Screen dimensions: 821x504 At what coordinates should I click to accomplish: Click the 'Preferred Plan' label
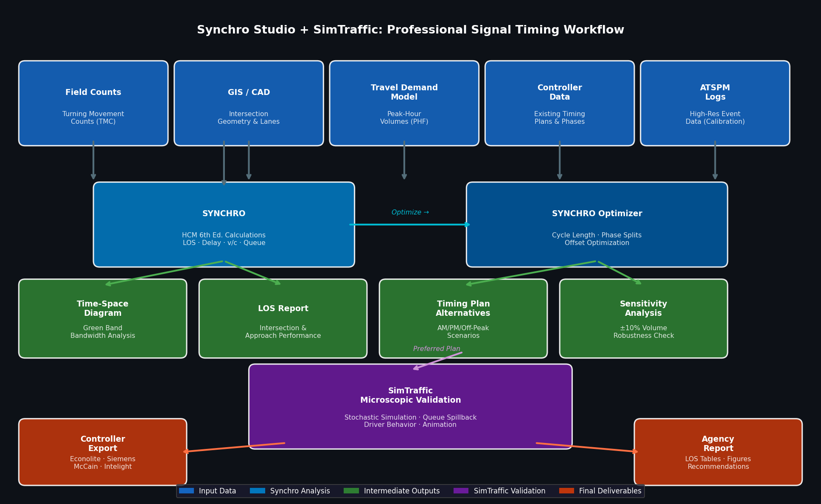click(x=437, y=349)
